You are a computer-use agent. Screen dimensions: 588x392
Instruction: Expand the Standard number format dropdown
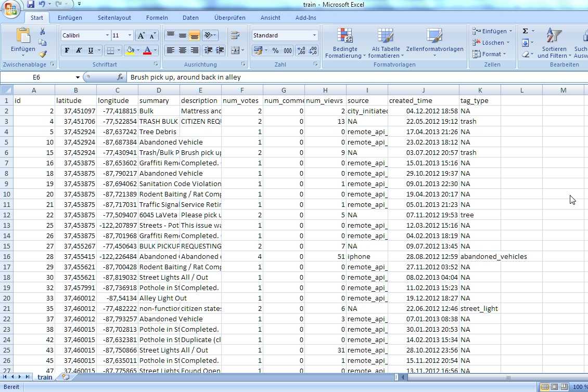[314, 35]
